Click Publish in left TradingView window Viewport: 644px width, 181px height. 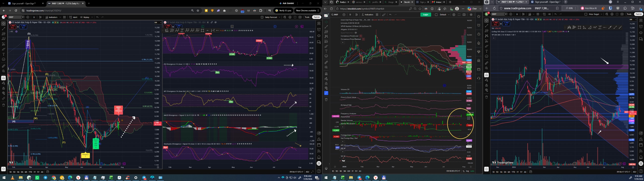pos(317,17)
